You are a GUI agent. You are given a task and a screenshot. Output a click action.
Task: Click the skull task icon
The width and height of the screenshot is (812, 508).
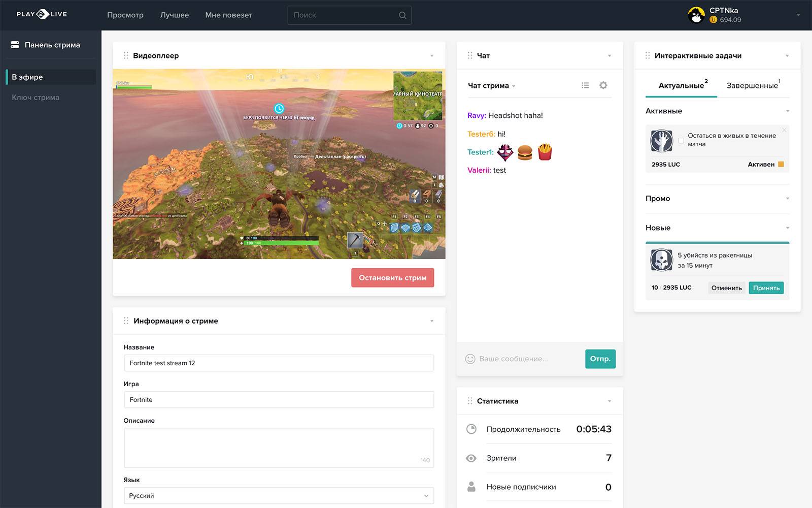(661, 260)
